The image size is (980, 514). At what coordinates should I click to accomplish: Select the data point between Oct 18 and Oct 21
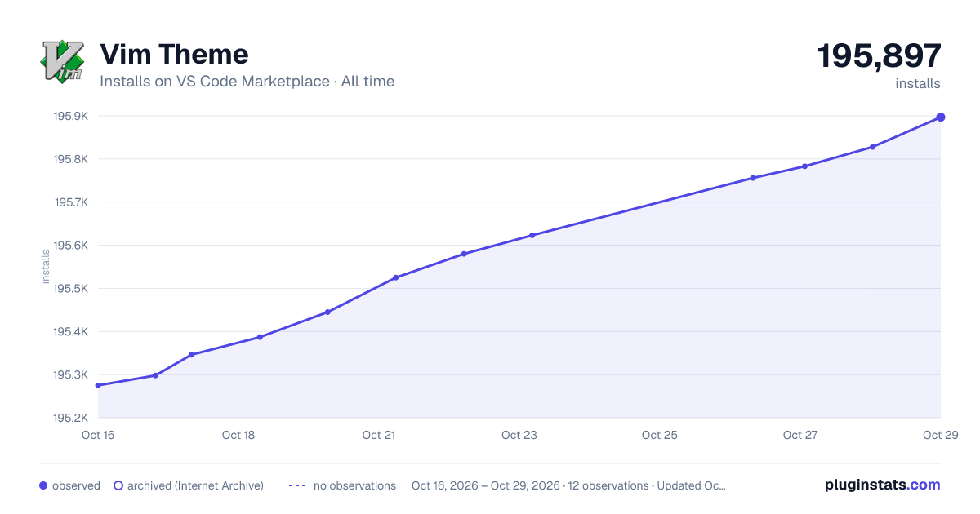point(327,312)
